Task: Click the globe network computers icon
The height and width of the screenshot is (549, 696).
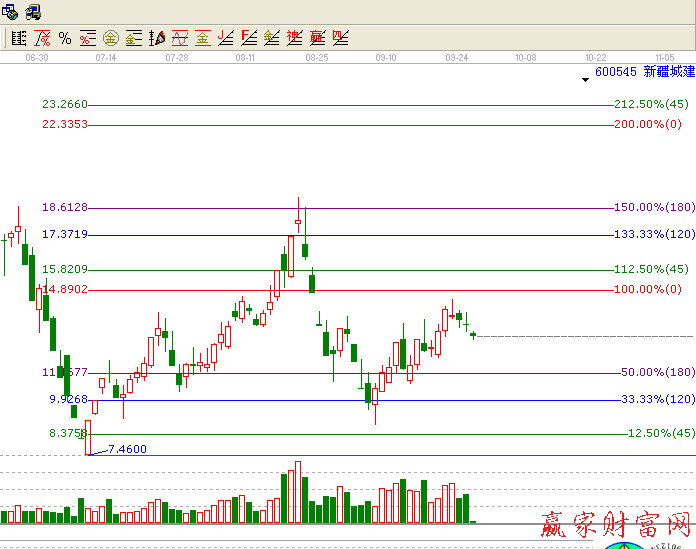Action: pos(10,12)
